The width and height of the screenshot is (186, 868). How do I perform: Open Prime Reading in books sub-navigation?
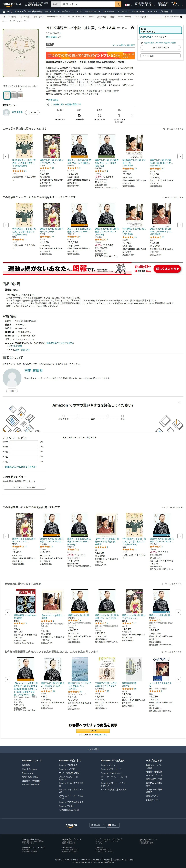(124, 17)
